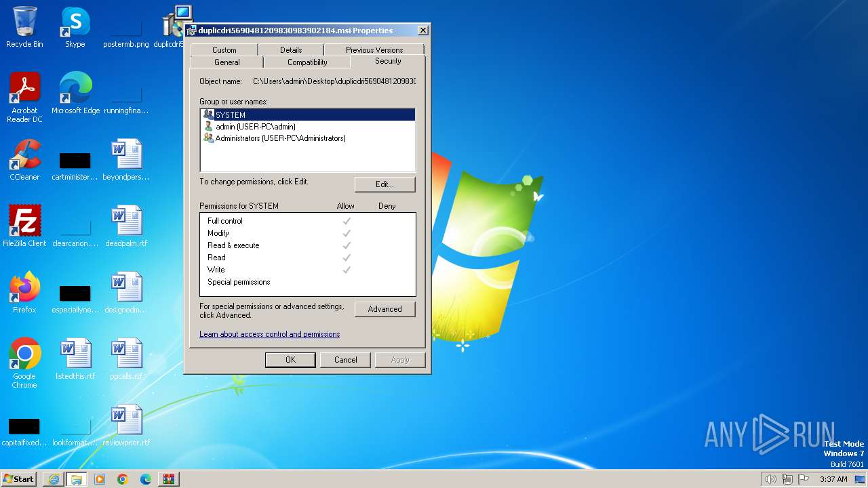The width and height of the screenshot is (868, 488).
Task: Click the taskbar clock showing 3:37 AM
Action: click(x=833, y=479)
